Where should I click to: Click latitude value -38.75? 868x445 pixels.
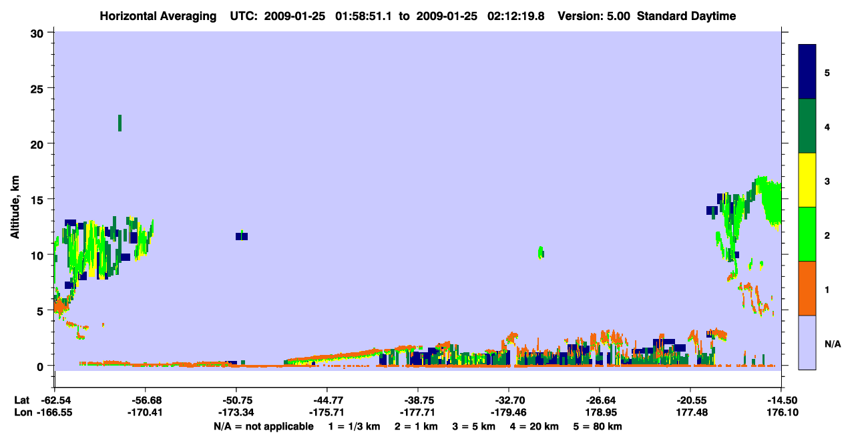[418, 400]
